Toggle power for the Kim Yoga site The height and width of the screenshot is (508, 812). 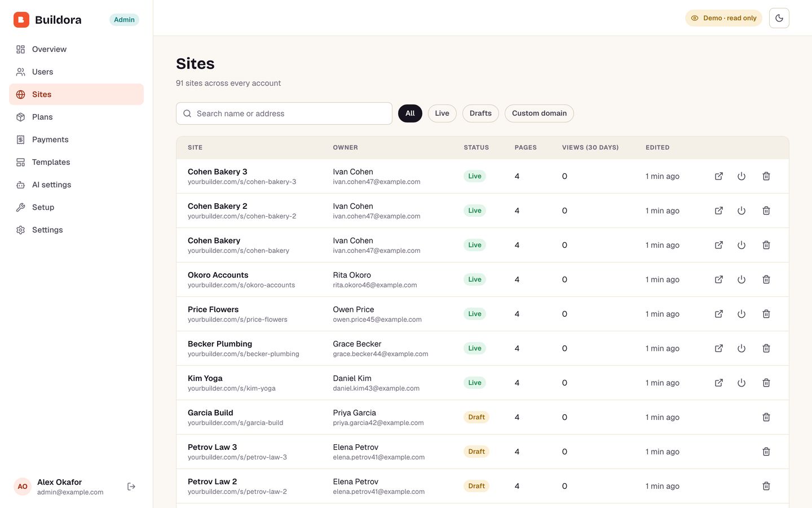742,383
